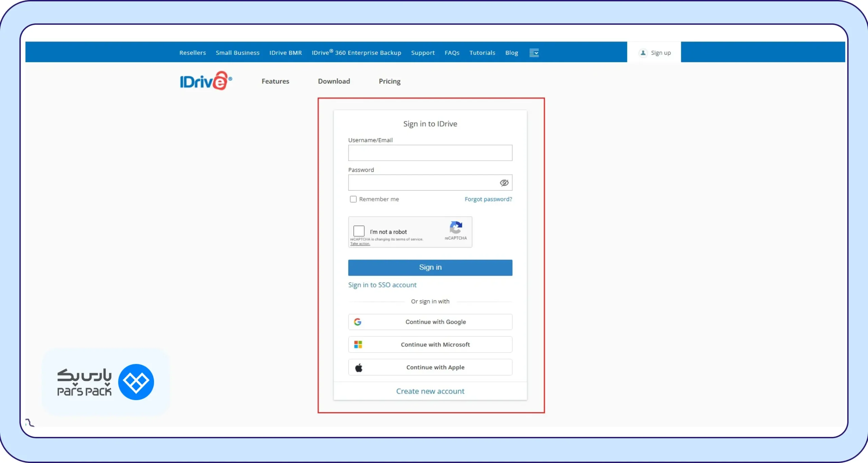The height and width of the screenshot is (463, 868).
Task: Click Create new account link
Action: pos(430,391)
